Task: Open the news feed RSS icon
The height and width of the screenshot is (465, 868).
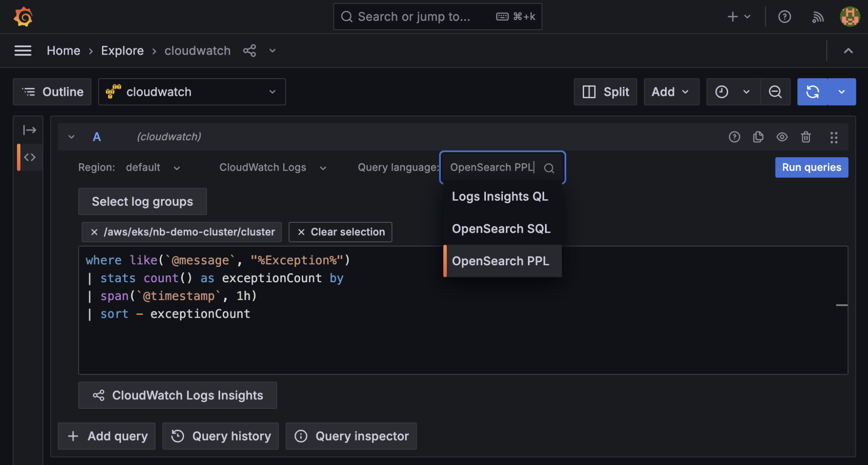Action: (x=818, y=16)
